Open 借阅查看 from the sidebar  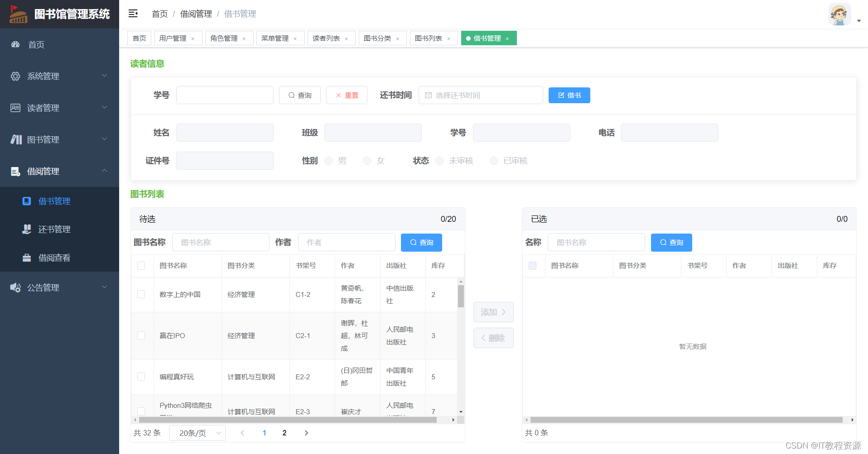(x=54, y=258)
